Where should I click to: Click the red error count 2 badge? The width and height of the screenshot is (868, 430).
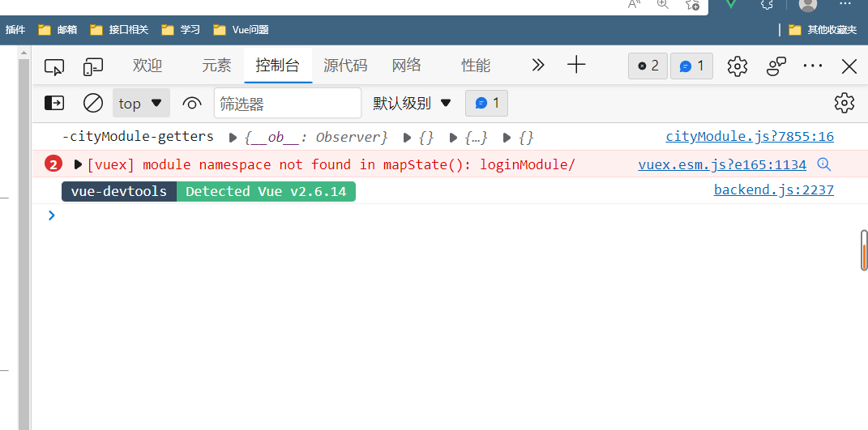click(53, 164)
